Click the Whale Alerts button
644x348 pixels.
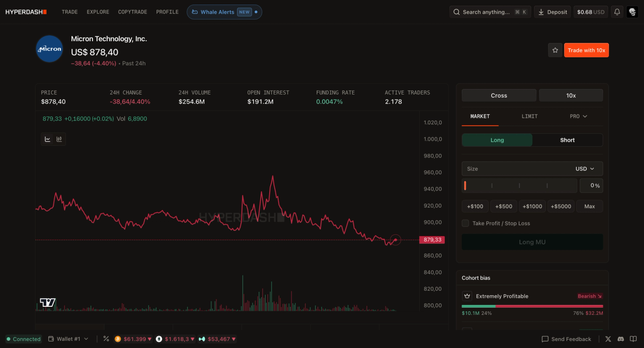(224, 12)
